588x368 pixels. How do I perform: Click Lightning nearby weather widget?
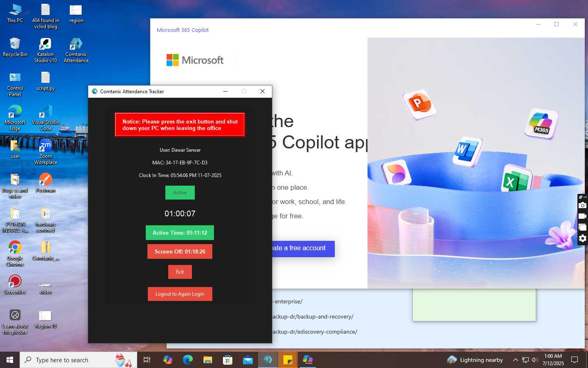475,360
